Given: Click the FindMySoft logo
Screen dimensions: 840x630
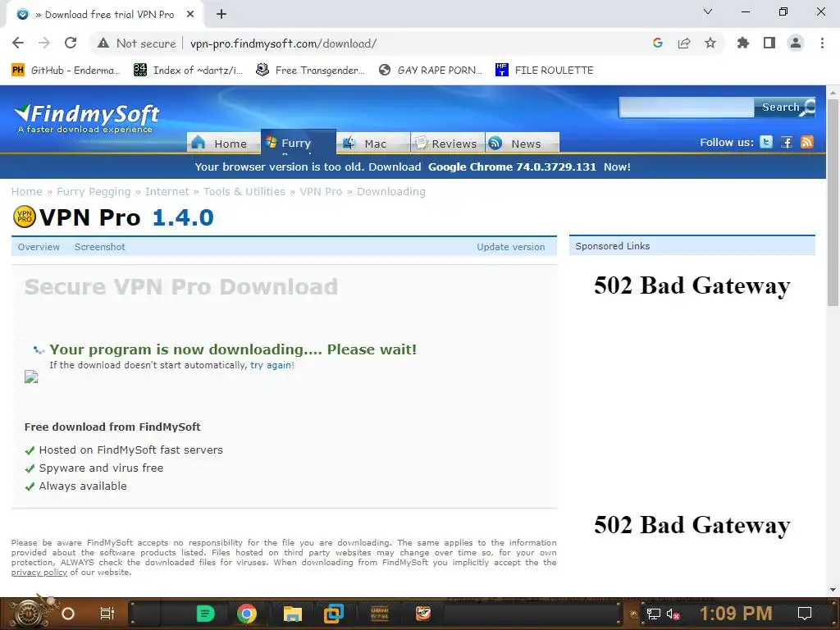Looking at the screenshot, I should click(87, 118).
